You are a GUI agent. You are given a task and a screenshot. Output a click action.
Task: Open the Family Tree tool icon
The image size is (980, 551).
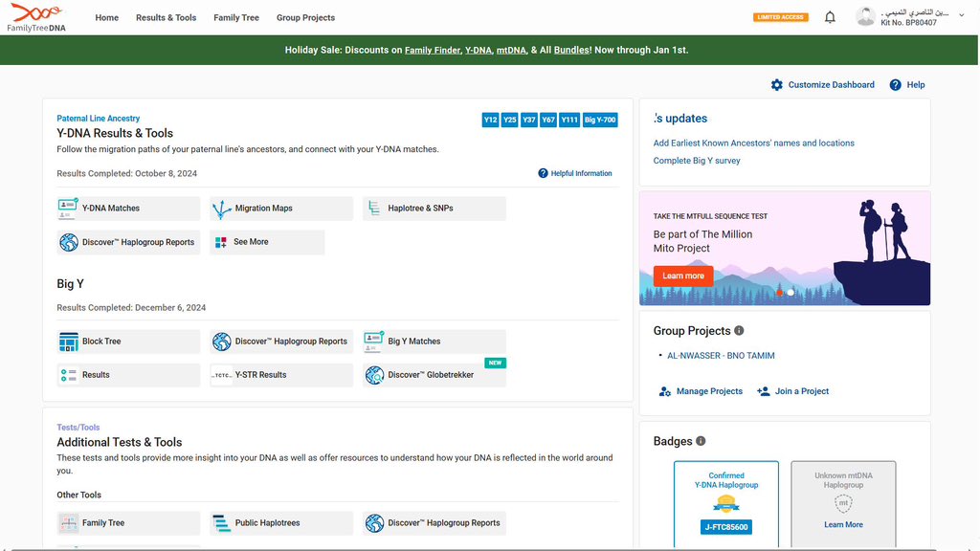coord(69,523)
